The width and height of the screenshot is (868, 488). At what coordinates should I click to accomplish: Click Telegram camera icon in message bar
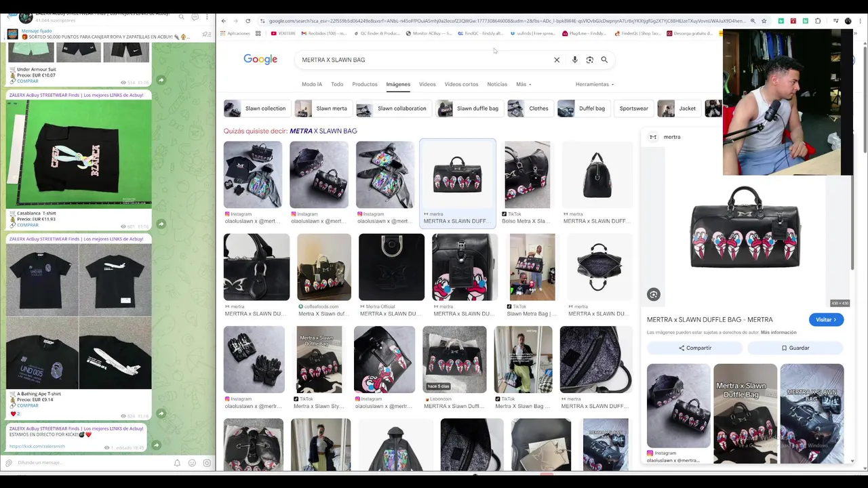[207, 463]
